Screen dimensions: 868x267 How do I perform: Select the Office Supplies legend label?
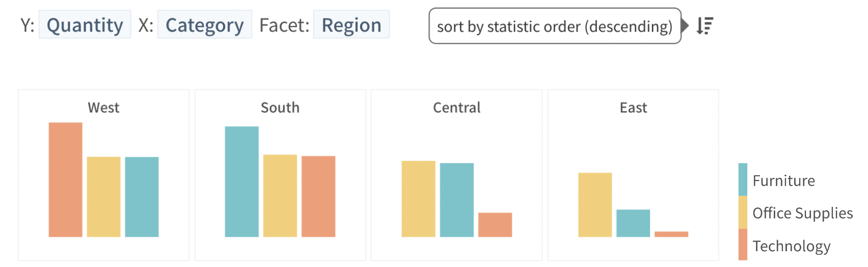coord(802,213)
